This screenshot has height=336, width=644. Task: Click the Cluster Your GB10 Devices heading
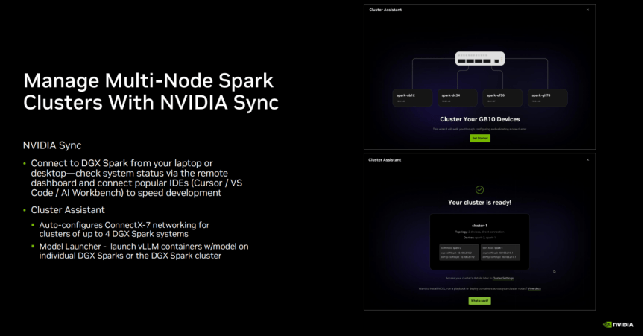tap(480, 119)
